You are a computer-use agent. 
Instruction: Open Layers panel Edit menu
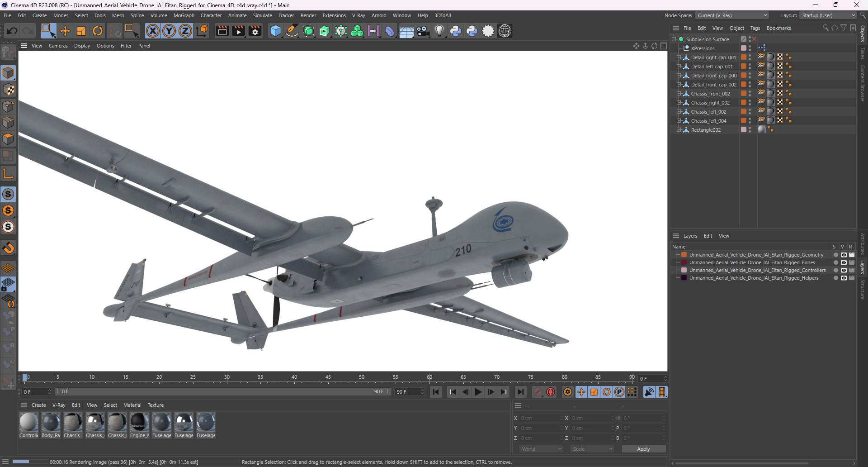pos(708,236)
